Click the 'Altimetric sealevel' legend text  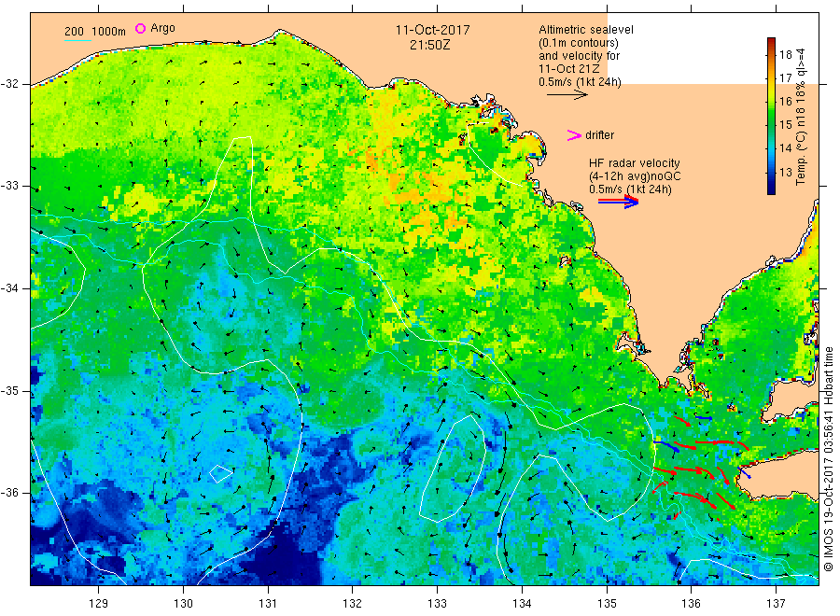tap(585, 30)
